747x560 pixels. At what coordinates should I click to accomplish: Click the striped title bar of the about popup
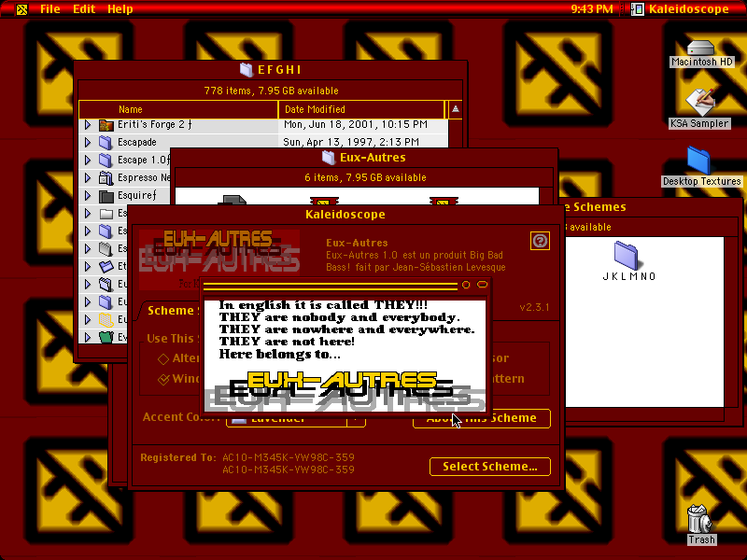point(330,286)
